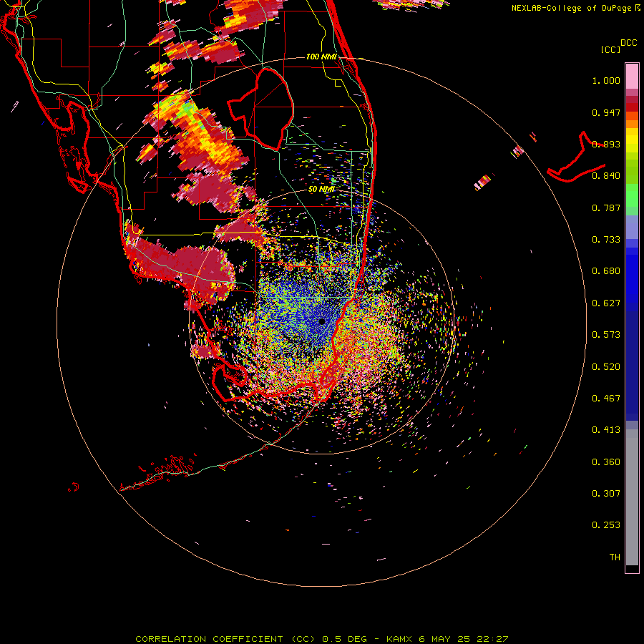Image resolution: width=644 pixels, height=644 pixels.
Task: Click CORRELATION COEFFICIENT words in caption
Action: (209, 639)
